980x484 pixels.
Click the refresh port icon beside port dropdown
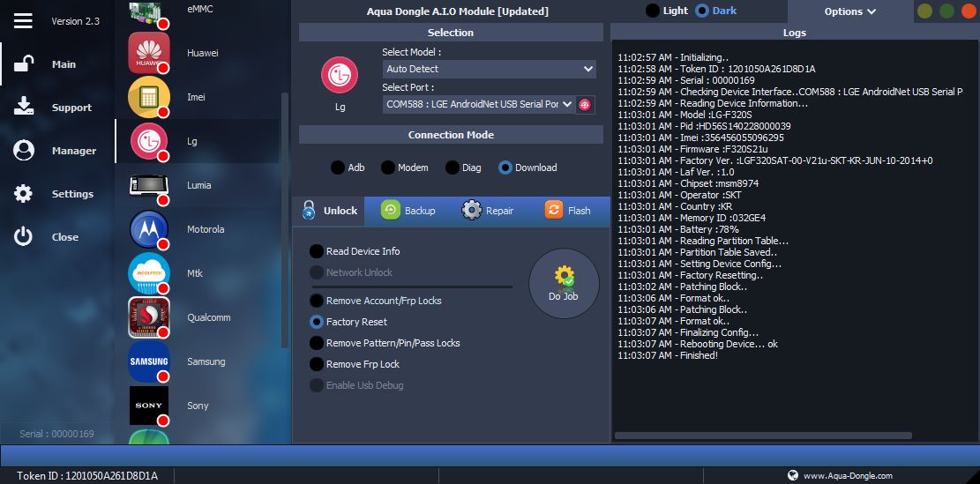tap(585, 105)
